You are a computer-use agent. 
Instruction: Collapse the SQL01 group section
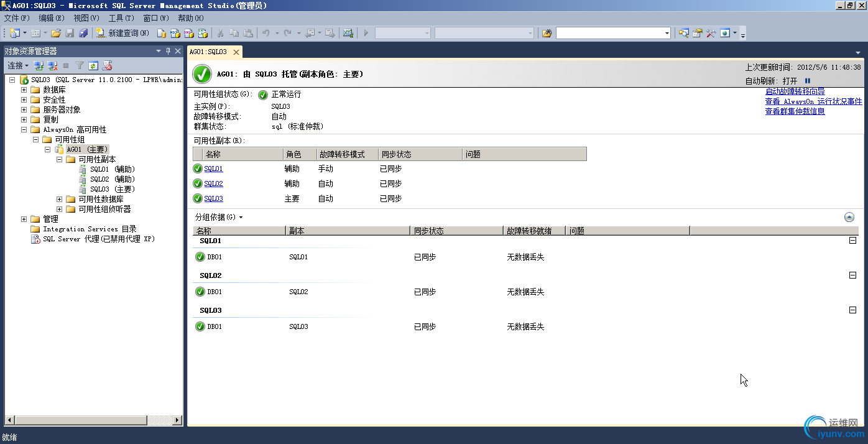pos(853,241)
